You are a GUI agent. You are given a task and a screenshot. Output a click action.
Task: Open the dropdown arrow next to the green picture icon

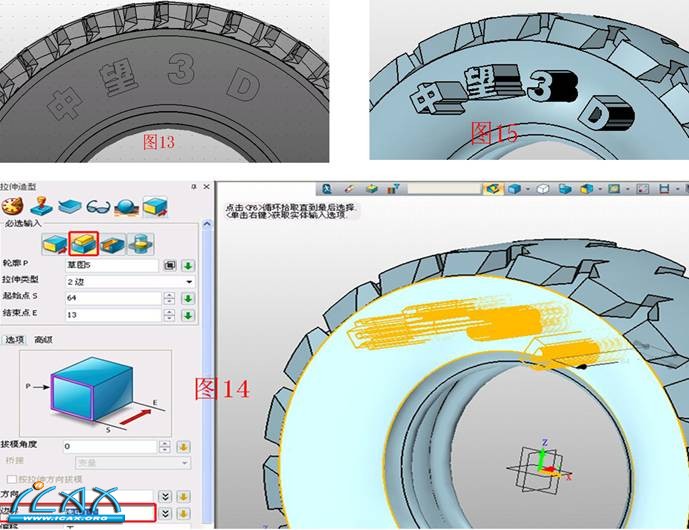[627, 189]
